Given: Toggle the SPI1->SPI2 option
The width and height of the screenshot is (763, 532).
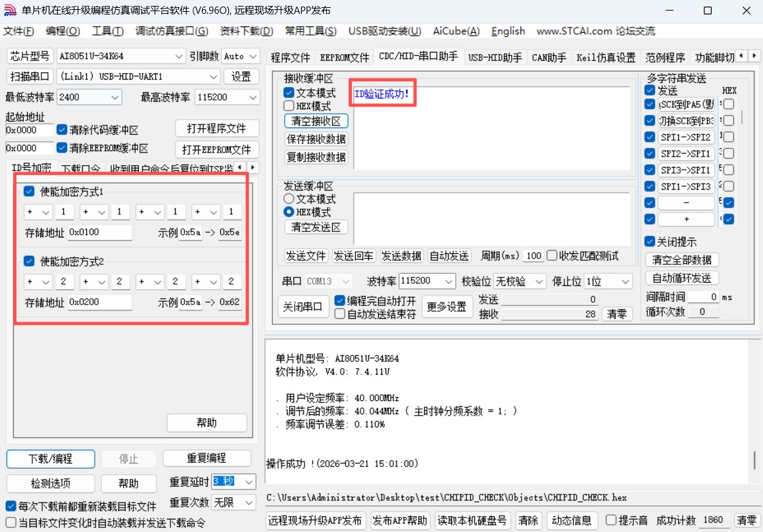Looking at the screenshot, I should [x=651, y=137].
